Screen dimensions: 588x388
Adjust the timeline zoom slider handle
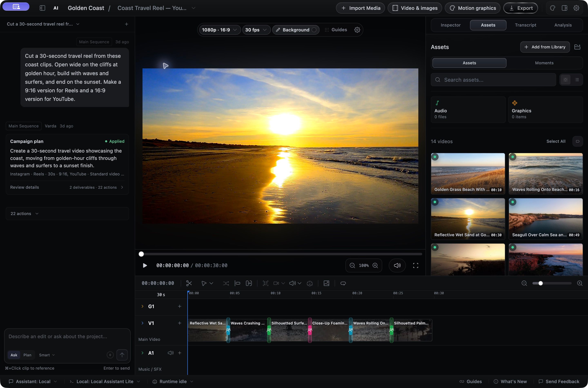coord(540,283)
